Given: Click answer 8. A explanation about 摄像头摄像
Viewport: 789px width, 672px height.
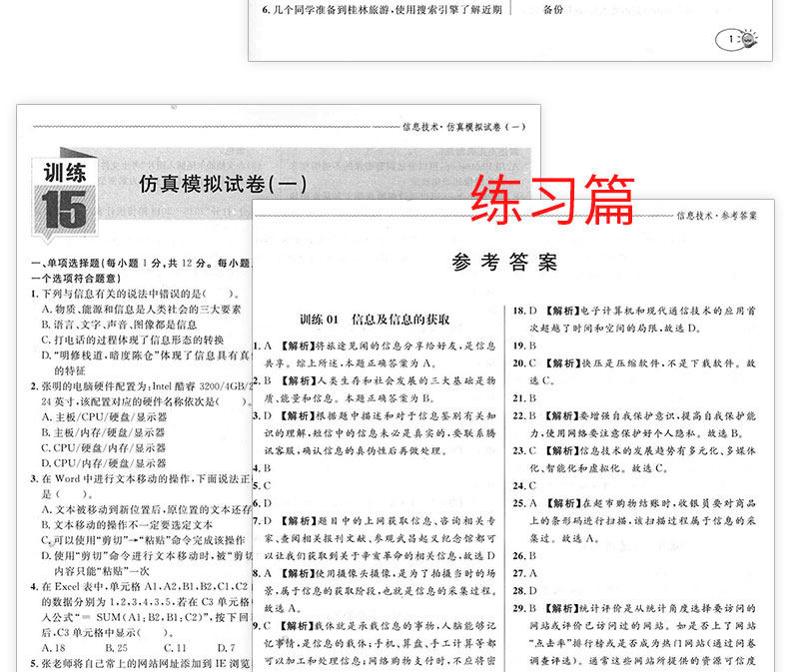Looking at the screenshot, I should pyautogui.click(x=375, y=590).
